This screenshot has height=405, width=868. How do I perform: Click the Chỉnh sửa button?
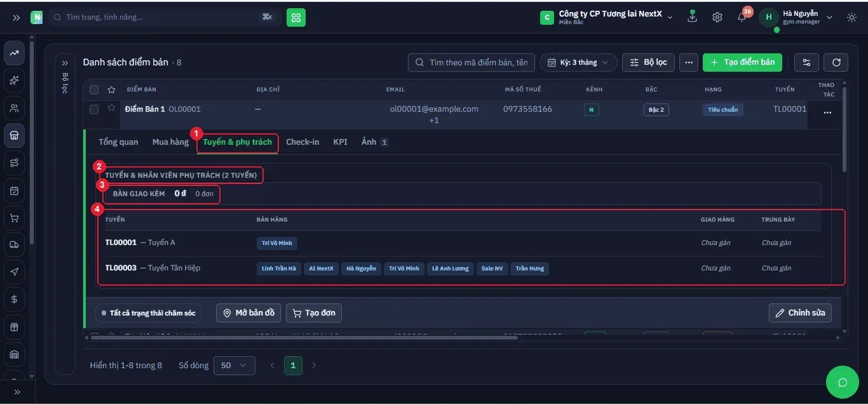click(x=800, y=313)
